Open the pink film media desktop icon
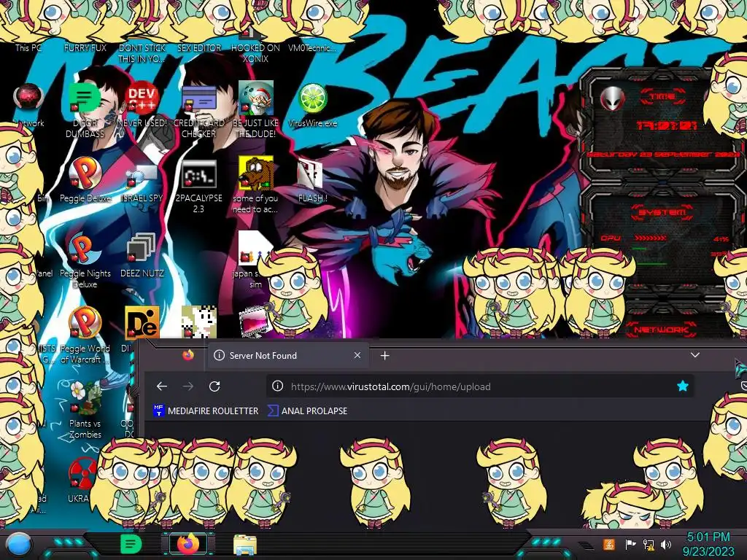The height and width of the screenshot is (560, 747). (256, 322)
